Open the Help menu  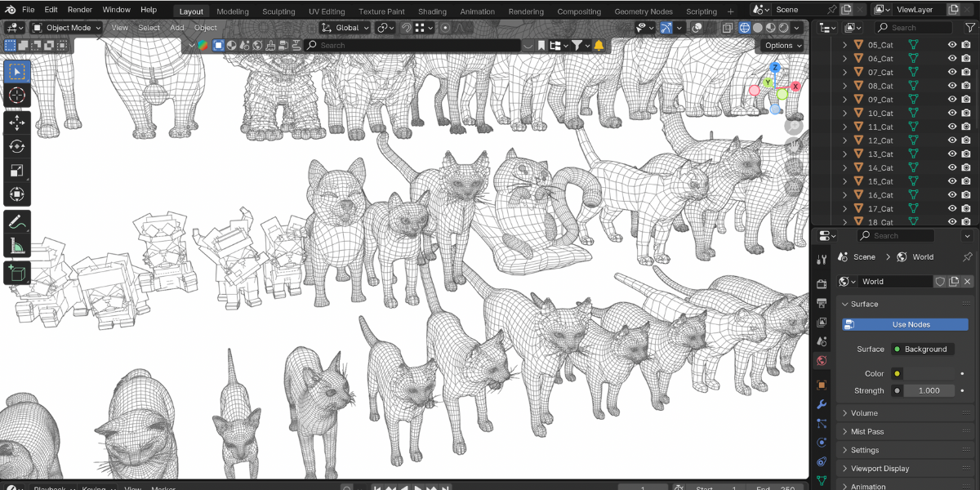click(x=149, y=10)
